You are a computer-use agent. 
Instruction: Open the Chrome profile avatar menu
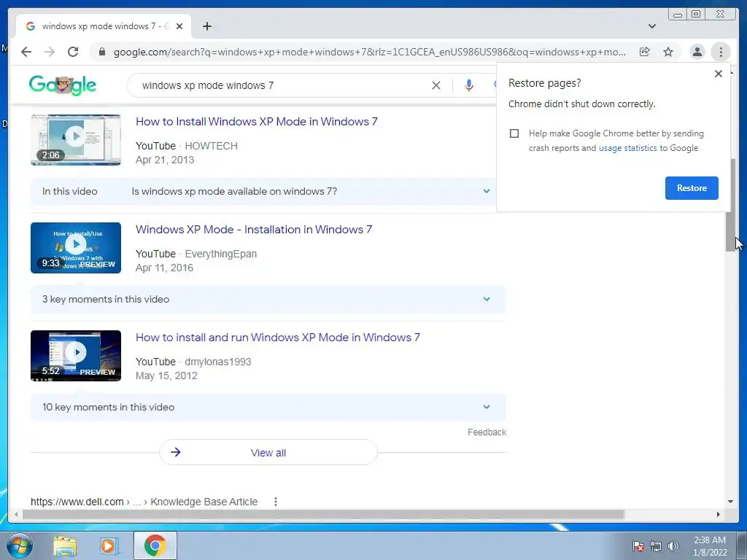(697, 52)
